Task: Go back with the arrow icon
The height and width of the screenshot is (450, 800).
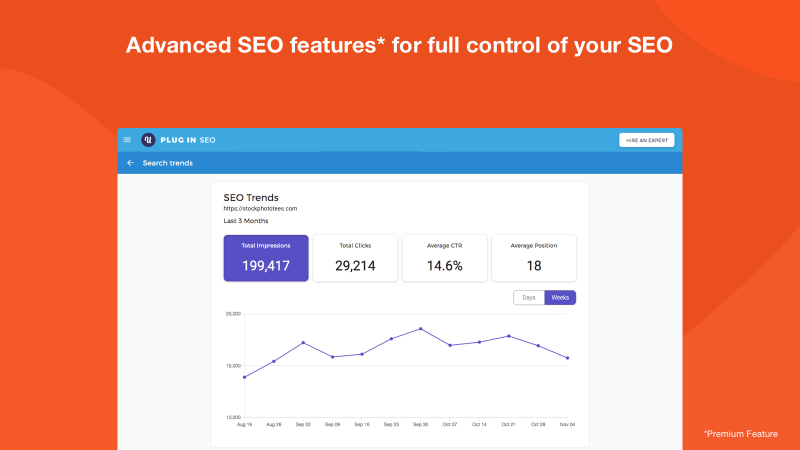Action: [x=130, y=163]
